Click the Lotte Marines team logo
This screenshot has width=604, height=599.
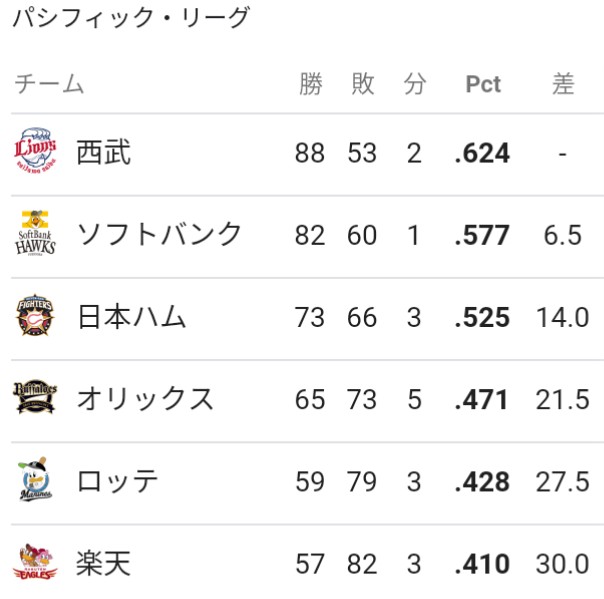tap(35, 480)
